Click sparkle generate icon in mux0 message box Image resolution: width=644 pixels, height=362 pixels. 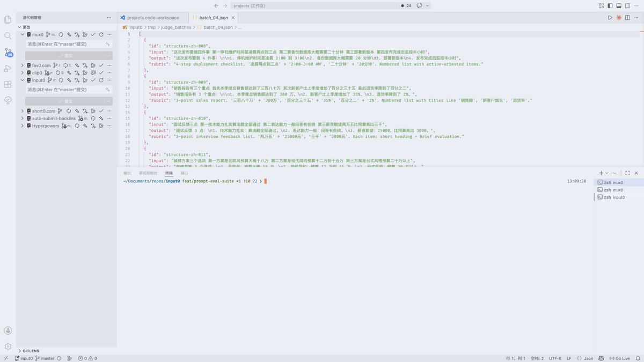tap(107, 44)
